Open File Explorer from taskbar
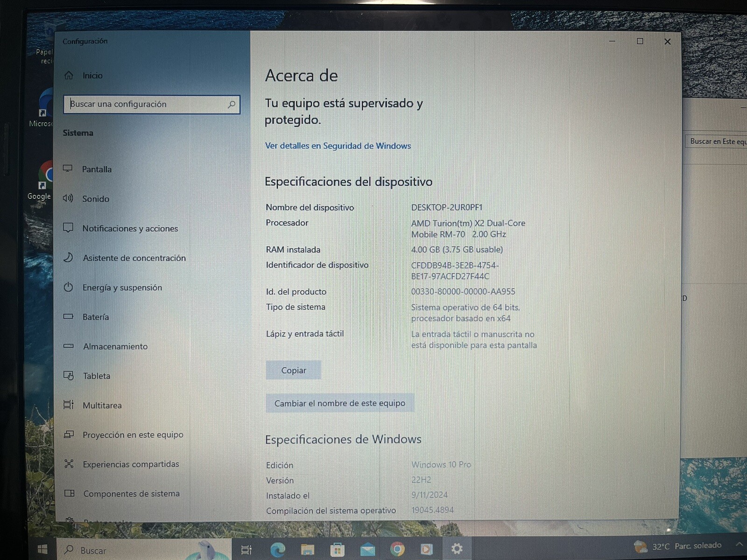 (x=308, y=550)
